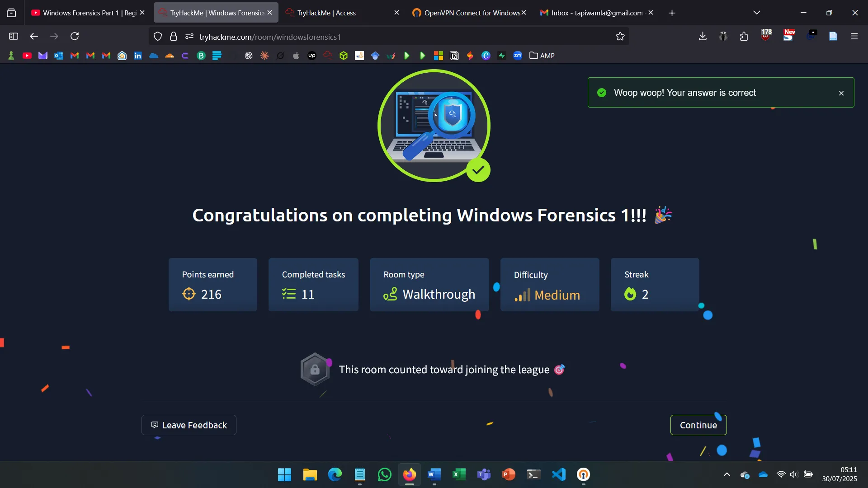This screenshot has height=488, width=868.
Task: Toggle the Firefox sidebar panel icon
Action: point(14,36)
